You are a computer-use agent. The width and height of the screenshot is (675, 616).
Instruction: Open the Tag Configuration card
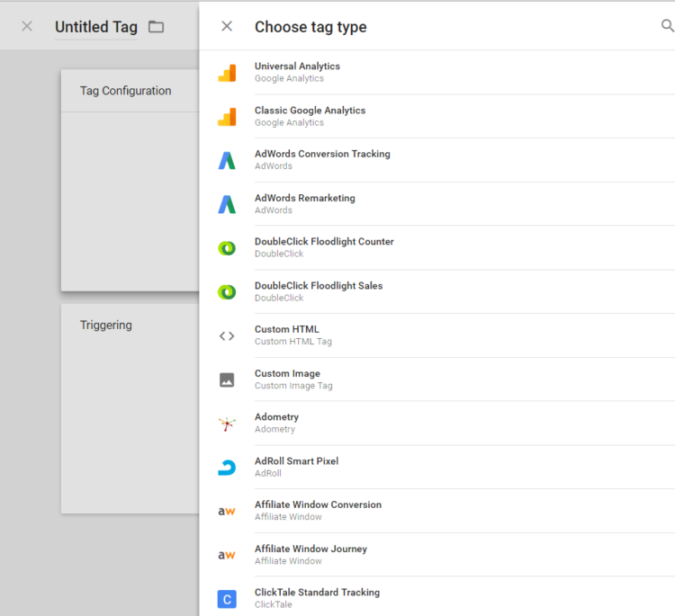point(130,180)
